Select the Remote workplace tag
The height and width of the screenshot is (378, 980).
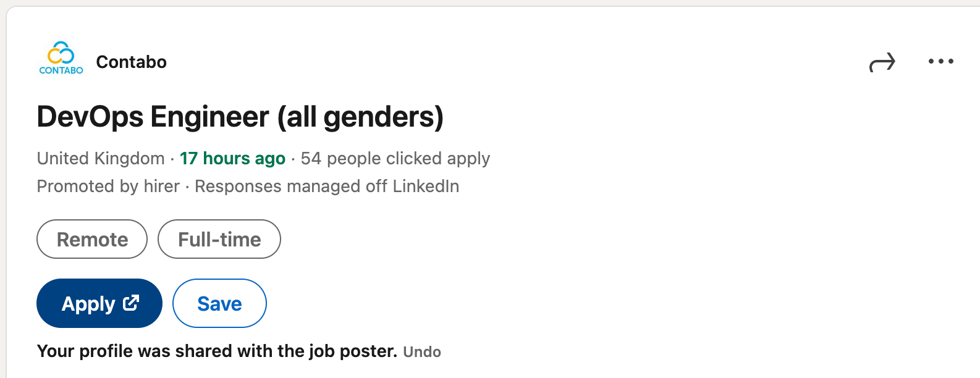(92, 239)
